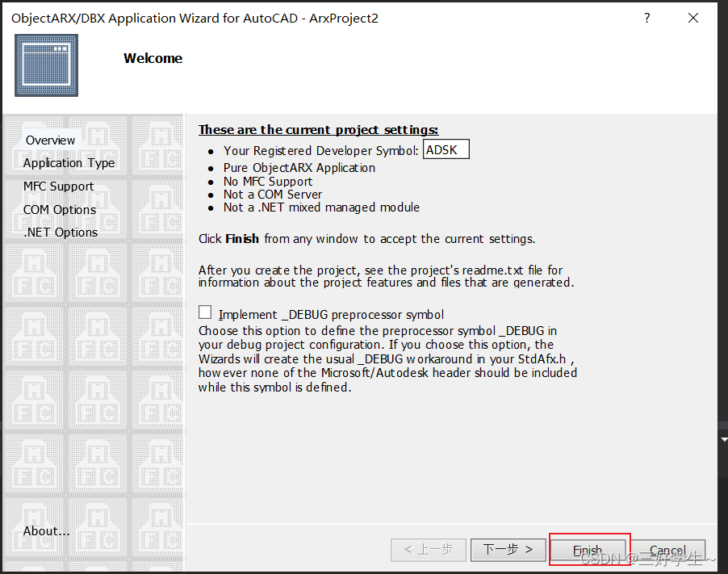Open context help via the question mark icon
728x574 pixels.
click(x=646, y=18)
